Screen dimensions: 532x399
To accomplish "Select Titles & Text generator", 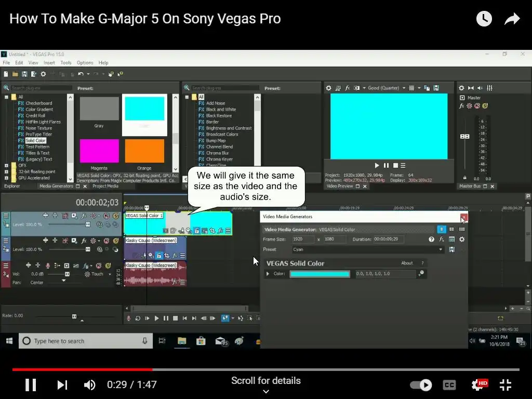I will tap(37, 153).
